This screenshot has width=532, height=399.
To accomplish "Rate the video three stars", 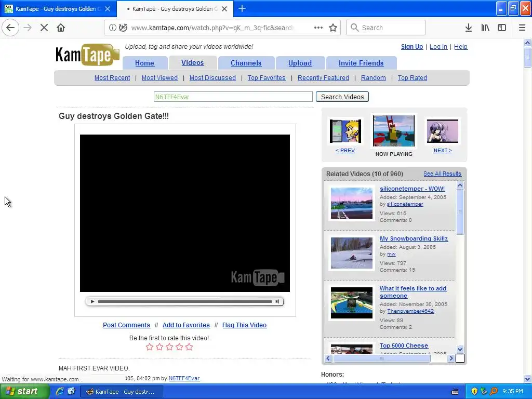I will click(x=169, y=347).
